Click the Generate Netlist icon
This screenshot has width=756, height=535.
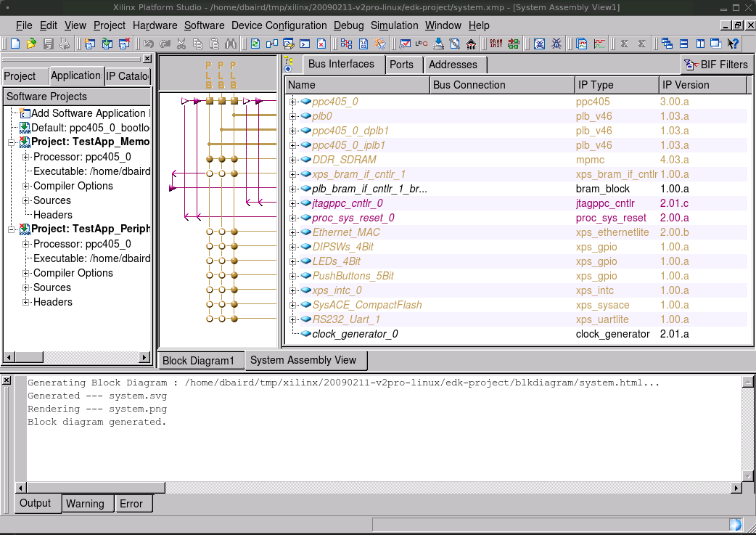[x=346, y=44]
